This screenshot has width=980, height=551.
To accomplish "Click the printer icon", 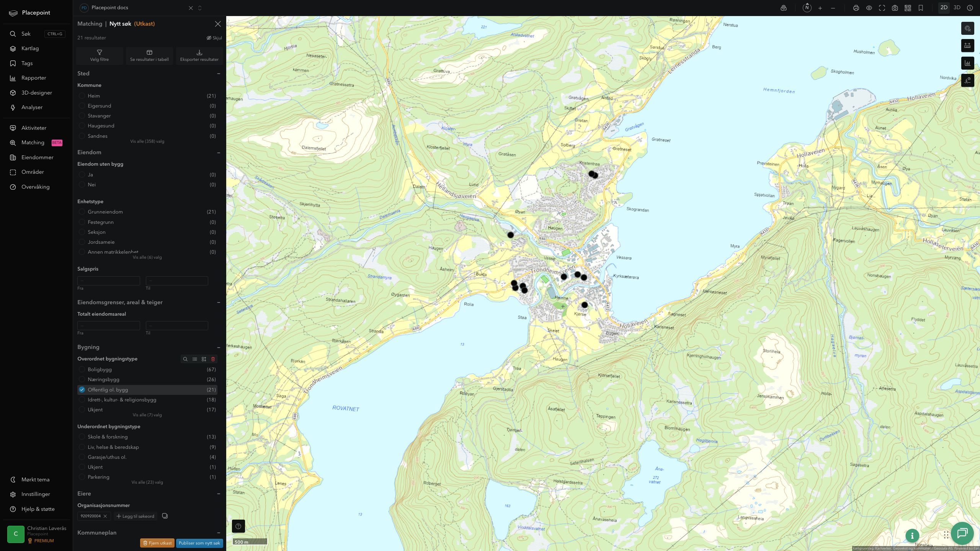I will pos(856,8).
